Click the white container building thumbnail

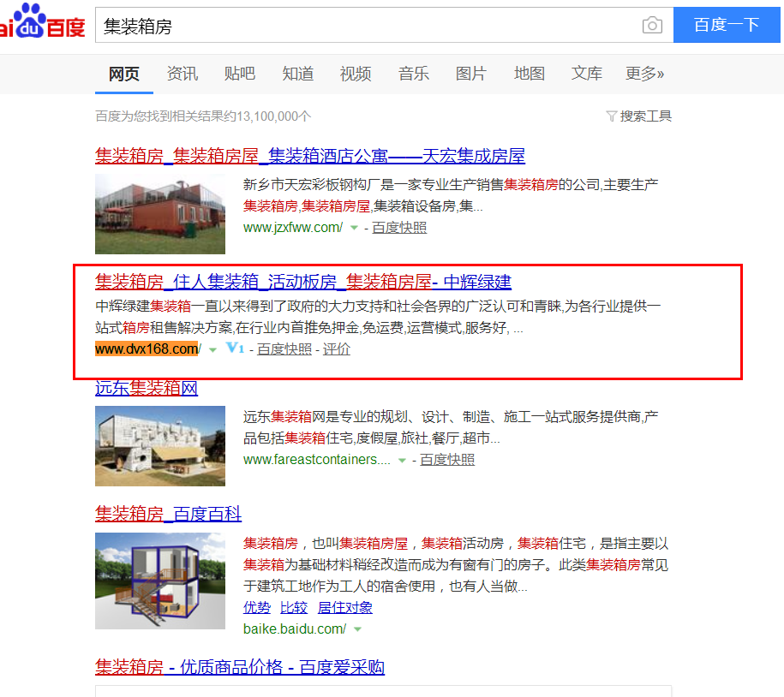160,445
